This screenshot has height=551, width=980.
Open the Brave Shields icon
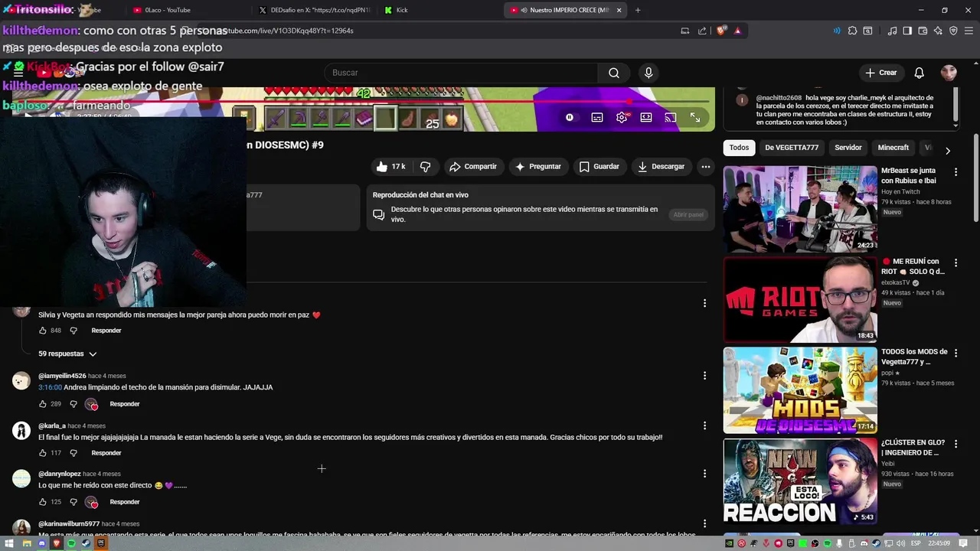[x=721, y=31]
